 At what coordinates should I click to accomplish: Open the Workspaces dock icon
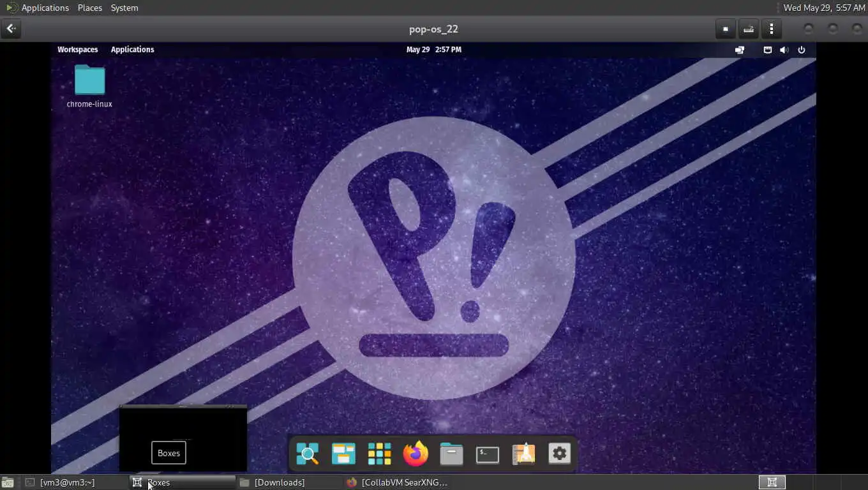pyautogui.click(x=343, y=454)
